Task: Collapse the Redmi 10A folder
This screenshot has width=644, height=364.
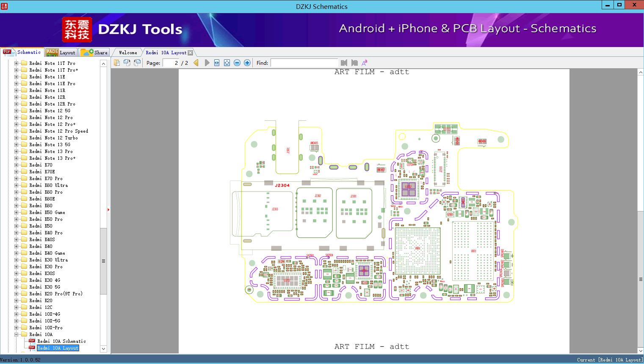Action: coord(16,334)
